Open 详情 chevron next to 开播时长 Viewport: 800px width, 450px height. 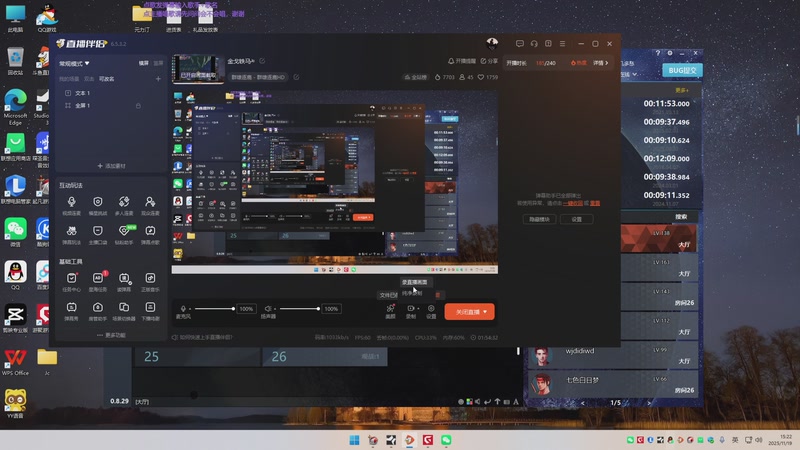click(x=601, y=63)
